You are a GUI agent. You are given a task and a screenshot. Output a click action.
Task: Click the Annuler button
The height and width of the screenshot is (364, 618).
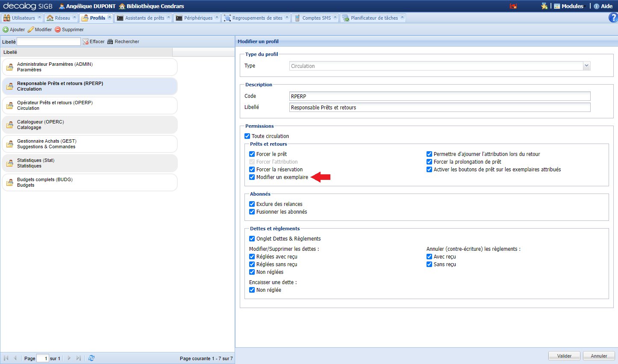click(x=599, y=356)
